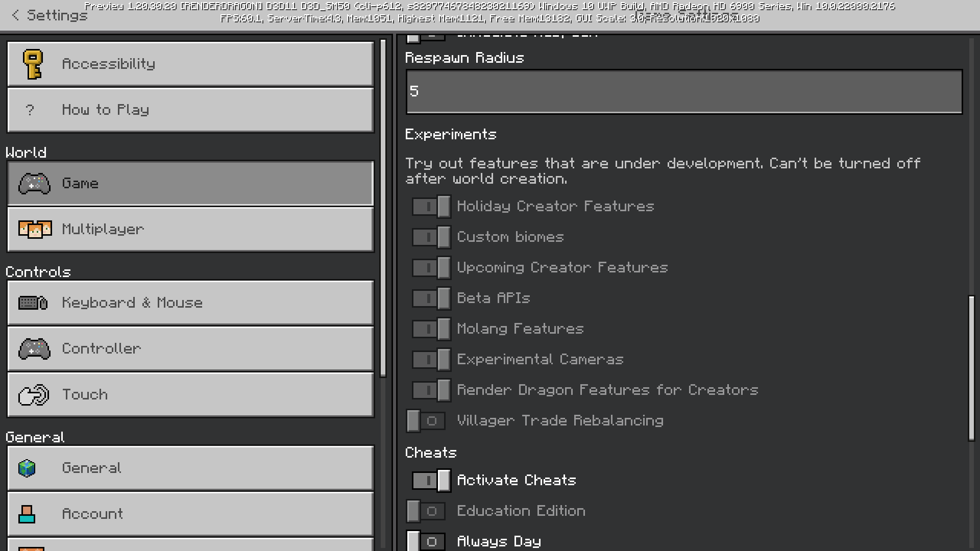Go back using the Settings arrow

(15, 15)
